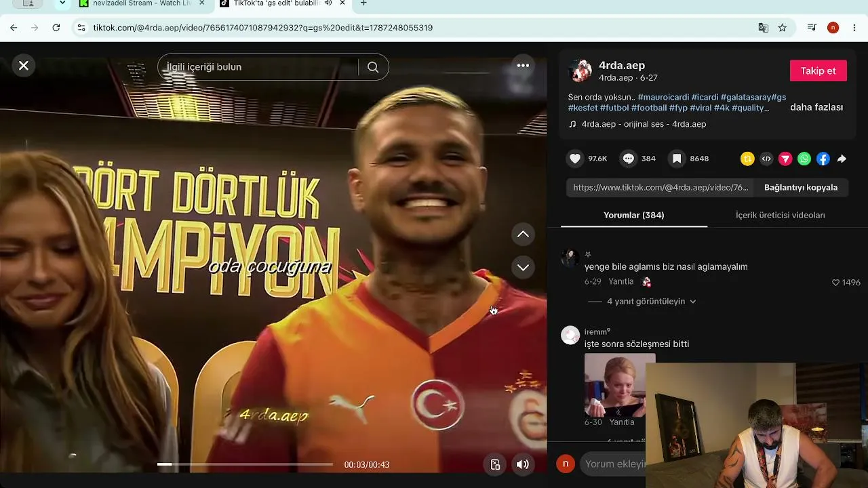Seek on the video progress bar
The height and width of the screenshot is (488, 868).
pos(245,464)
